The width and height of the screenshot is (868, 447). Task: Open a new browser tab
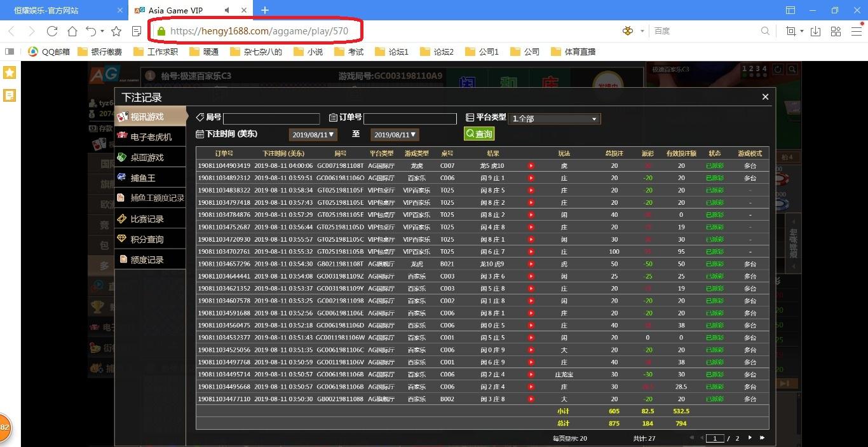coord(265,10)
